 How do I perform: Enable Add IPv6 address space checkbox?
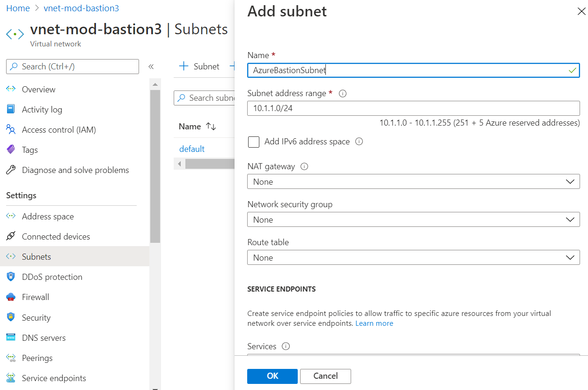tap(254, 142)
